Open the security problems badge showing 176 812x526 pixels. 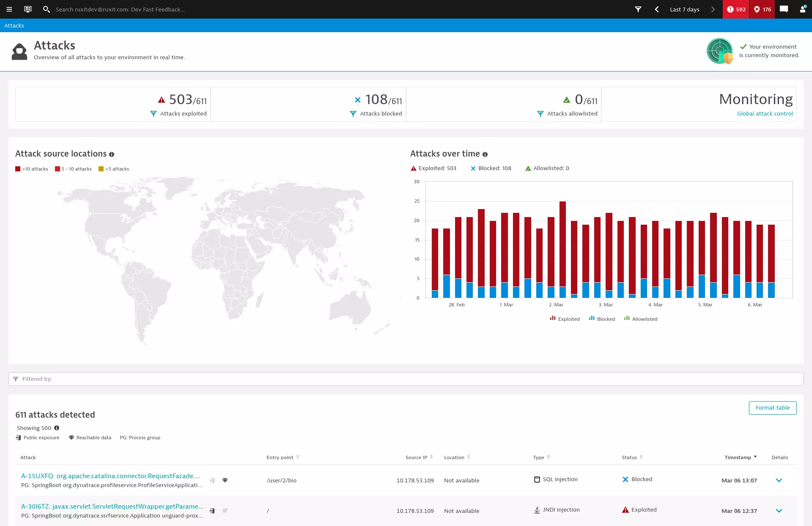tap(762, 9)
